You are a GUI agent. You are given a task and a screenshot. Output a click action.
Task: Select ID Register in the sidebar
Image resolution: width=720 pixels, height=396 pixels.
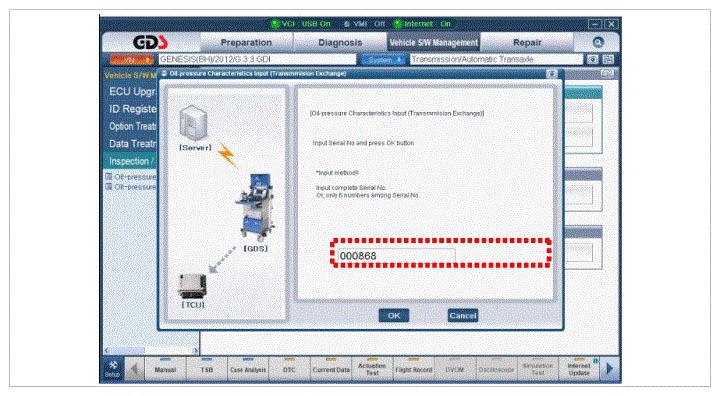132,109
